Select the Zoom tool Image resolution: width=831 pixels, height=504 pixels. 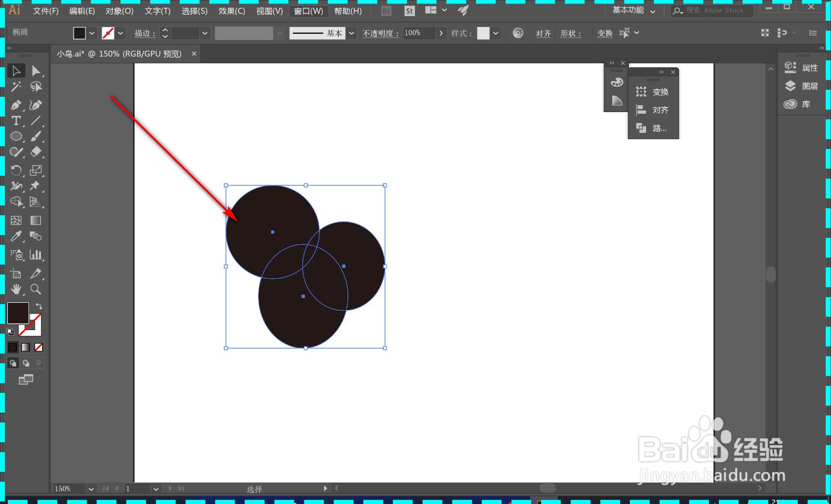pos(36,289)
